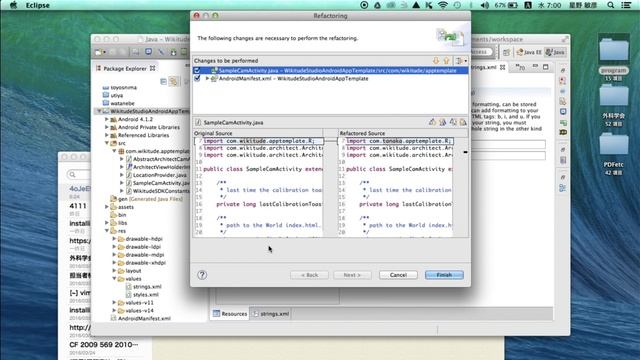Image resolution: width=640 pixels, height=360 pixels.
Task: Click third compare navigation icon above Refactored Source
Action: 453,122
